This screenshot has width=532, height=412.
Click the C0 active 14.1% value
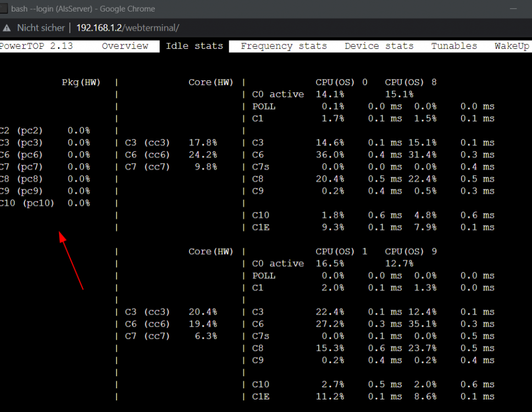(x=330, y=94)
